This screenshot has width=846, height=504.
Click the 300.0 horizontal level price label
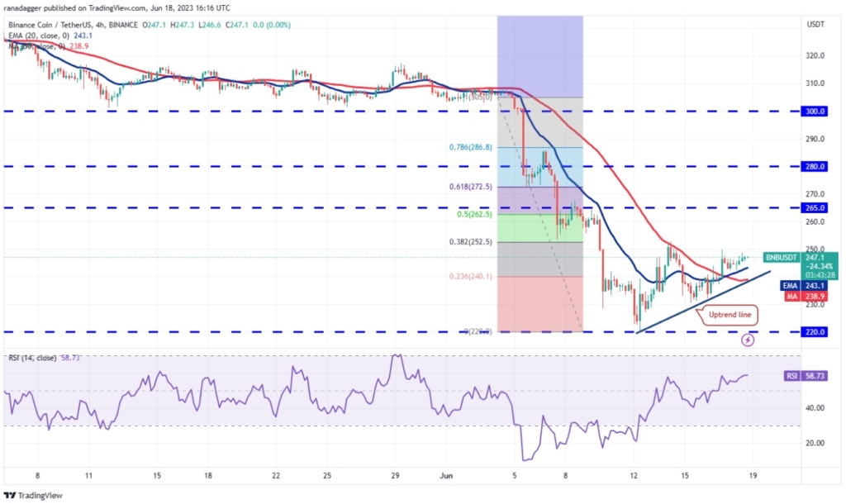[815, 112]
